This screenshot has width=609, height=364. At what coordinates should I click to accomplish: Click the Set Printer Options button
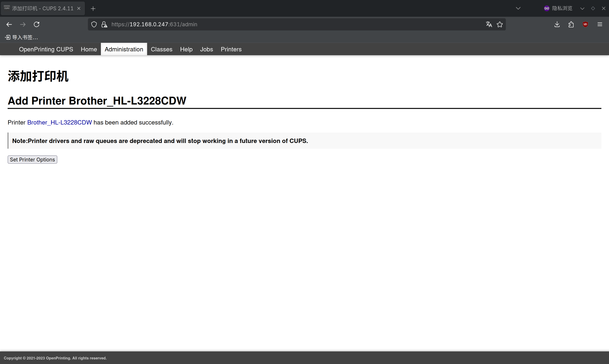pos(32,160)
